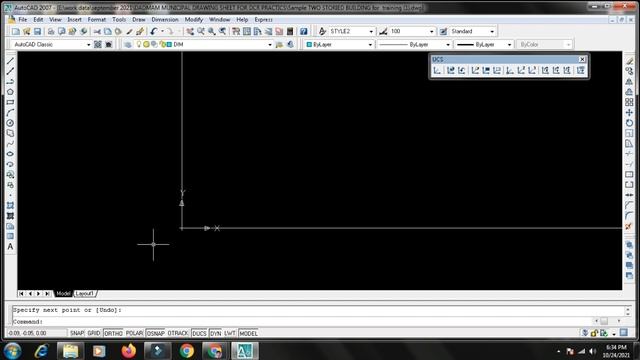Open the Format menu
The image size is (640, 360).
tap(97, 20)
